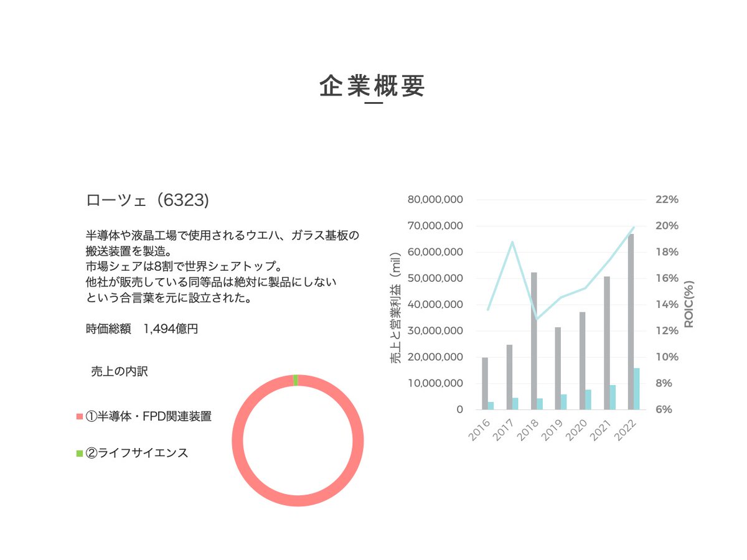Image resolution: width=747 pixels, height=560 pixels.
Task: Click the teal operating profit bar for 2022
Action: [x=637, y=389]
